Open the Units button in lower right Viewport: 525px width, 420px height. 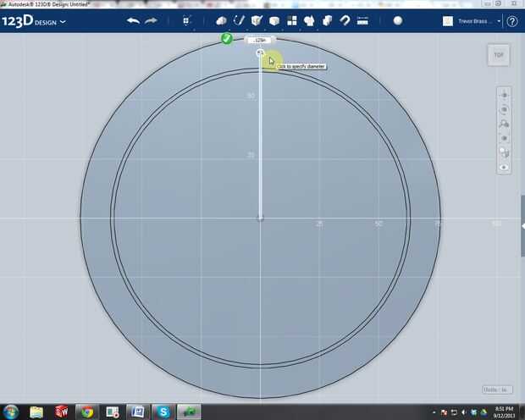click(x=497, y=390)
